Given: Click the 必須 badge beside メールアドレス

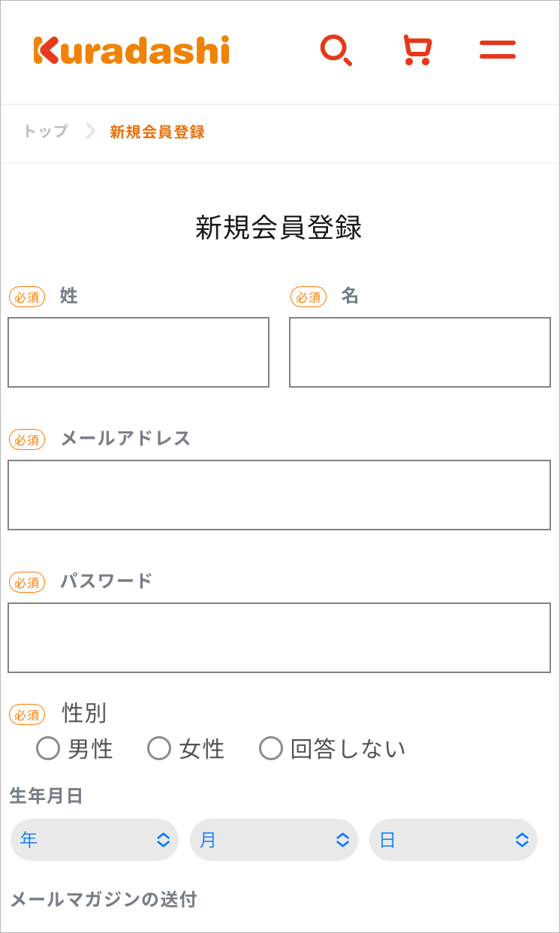Looking at the screenshot, I should [x=27, y=439].
